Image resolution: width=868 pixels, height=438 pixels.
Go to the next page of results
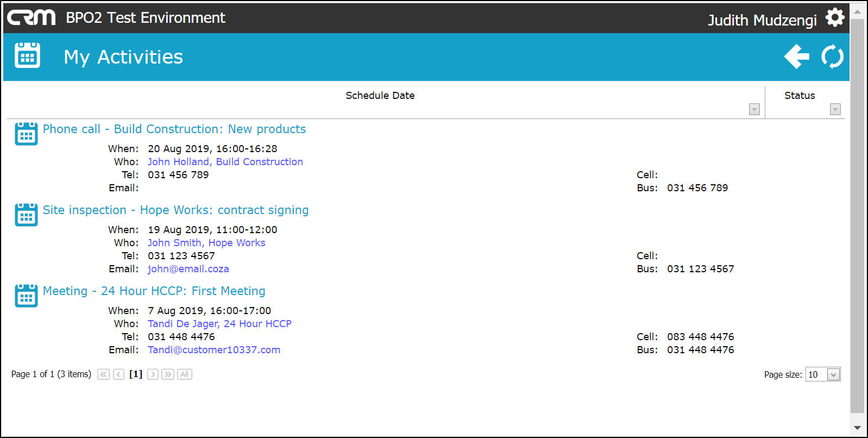click(153, 374)
